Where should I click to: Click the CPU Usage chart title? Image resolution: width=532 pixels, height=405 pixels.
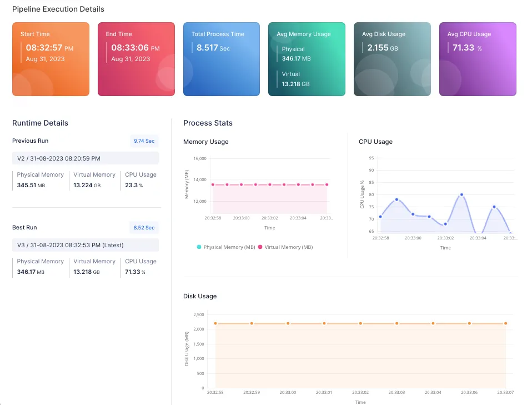375,142
